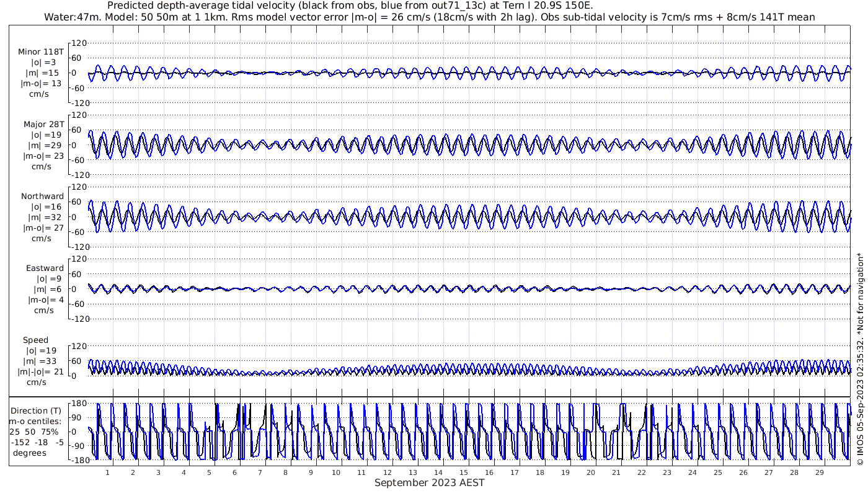Click day '23' on the date axis
Screen dimensions: 868x496
click(666, 472)
